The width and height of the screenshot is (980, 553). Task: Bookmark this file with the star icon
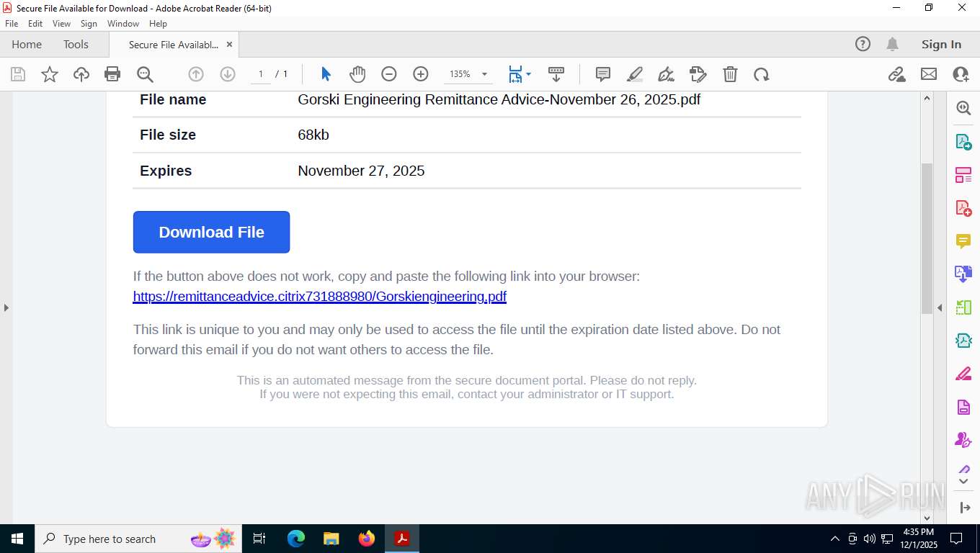(x=50, y=74)
